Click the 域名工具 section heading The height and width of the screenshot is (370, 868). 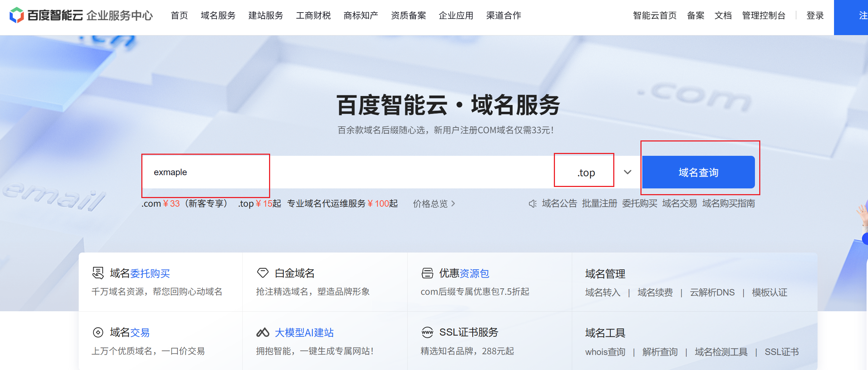(x=605, y=333)
